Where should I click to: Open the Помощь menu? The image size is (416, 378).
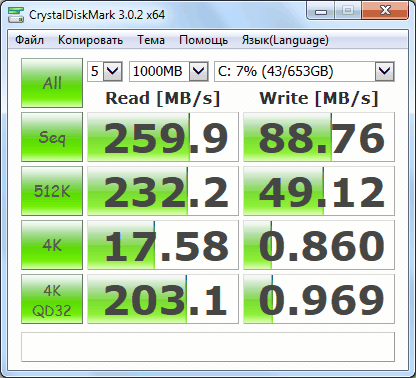coord(203,40)
